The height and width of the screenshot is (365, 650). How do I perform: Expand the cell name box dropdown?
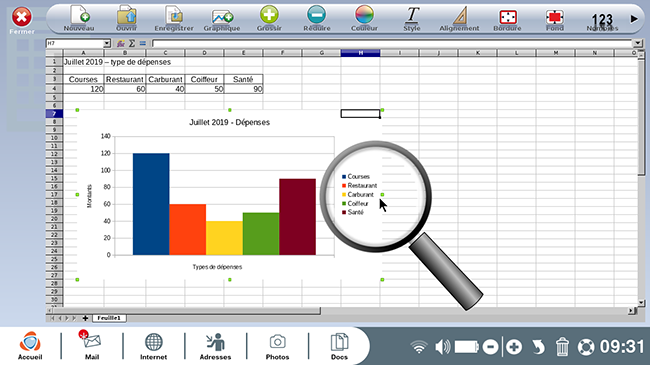point(107,43)
